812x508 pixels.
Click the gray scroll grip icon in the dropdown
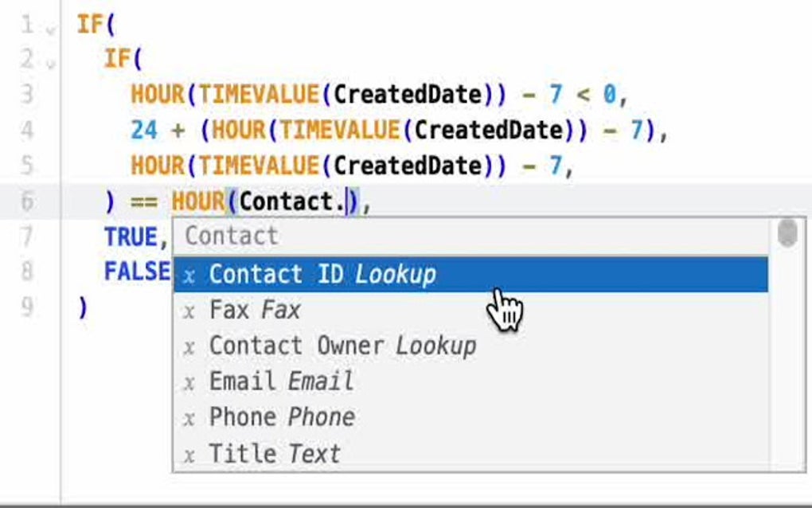[x=788, y=230]
